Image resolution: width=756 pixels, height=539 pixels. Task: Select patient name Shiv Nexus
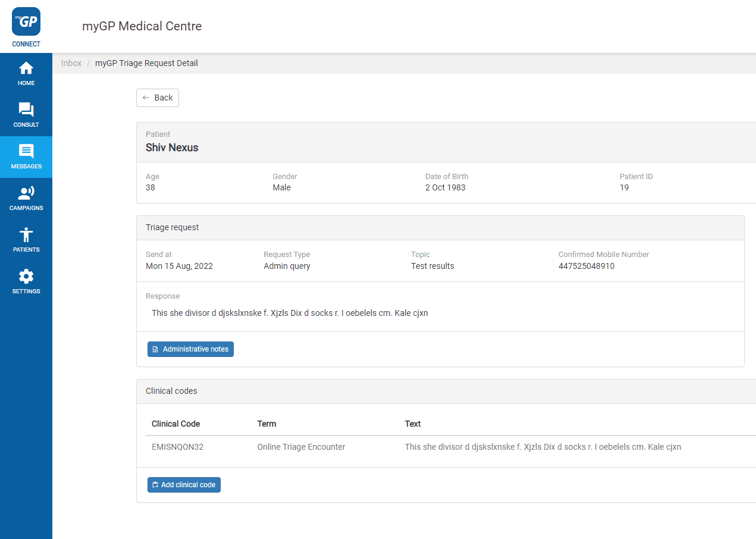point(172,148)
